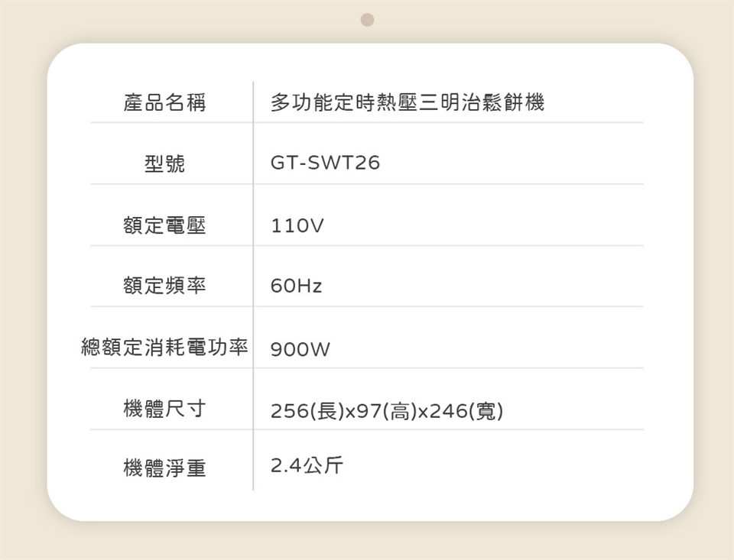
Task: Click the product name 多功能定時熱壓三明治鬆餅機
Action: 407,102
